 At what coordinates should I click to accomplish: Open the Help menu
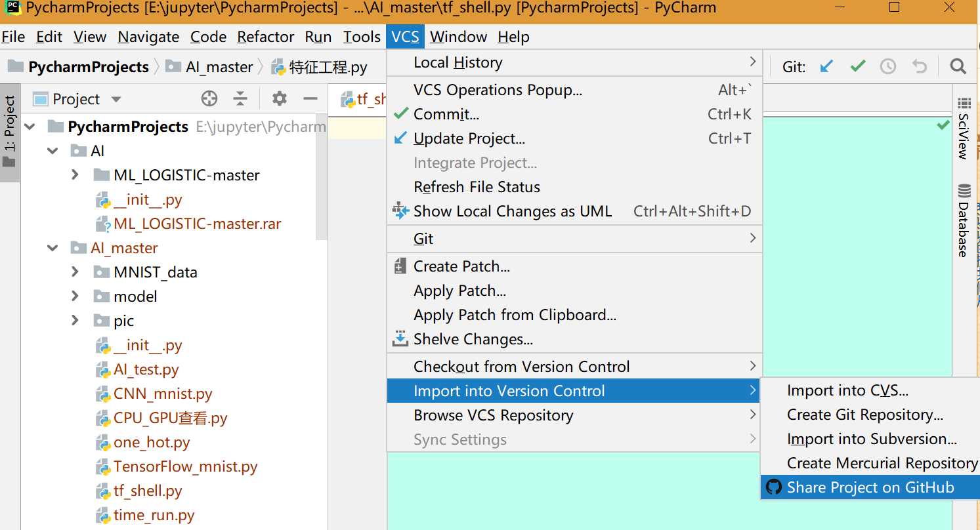tap(513, 37)
